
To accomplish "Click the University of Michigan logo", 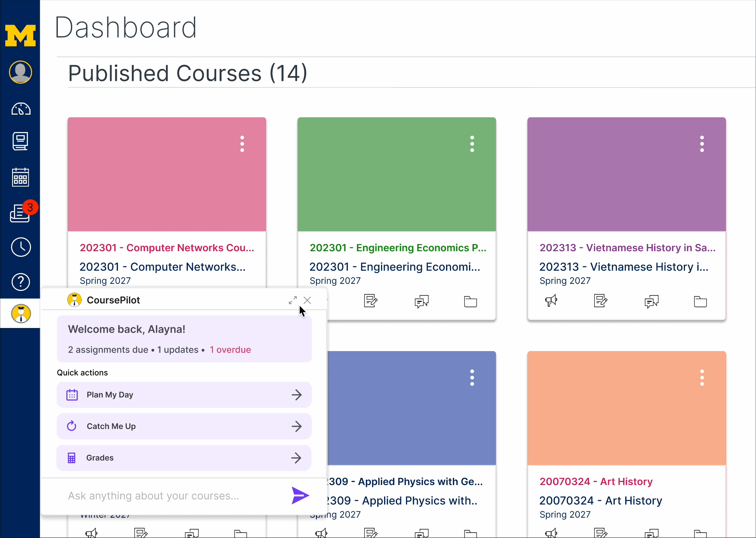I will [x=20, y=36].
